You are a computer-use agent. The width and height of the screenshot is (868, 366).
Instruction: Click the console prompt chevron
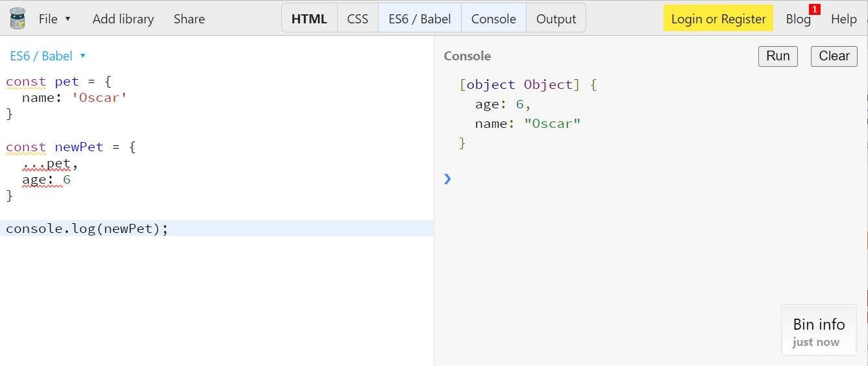pos(447,178)
